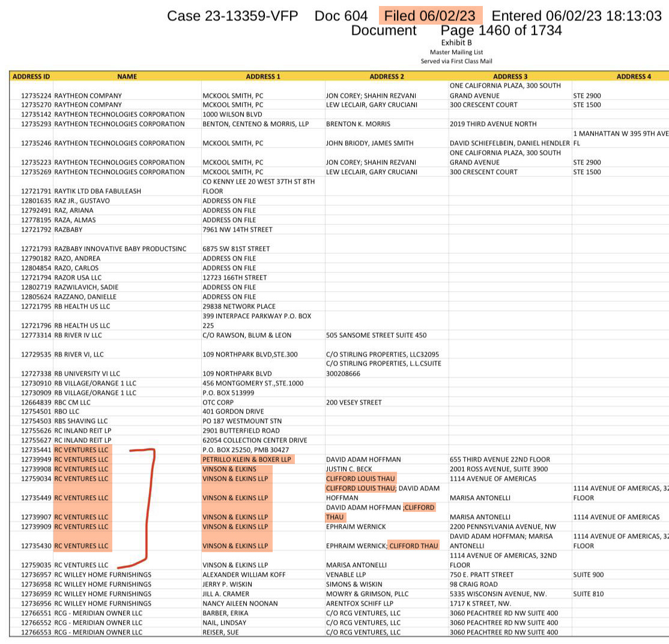Click 'RB RIVER IV LLC' name
Image resolution: width=669 pixels, height=644 pixels.
[78, 336]
